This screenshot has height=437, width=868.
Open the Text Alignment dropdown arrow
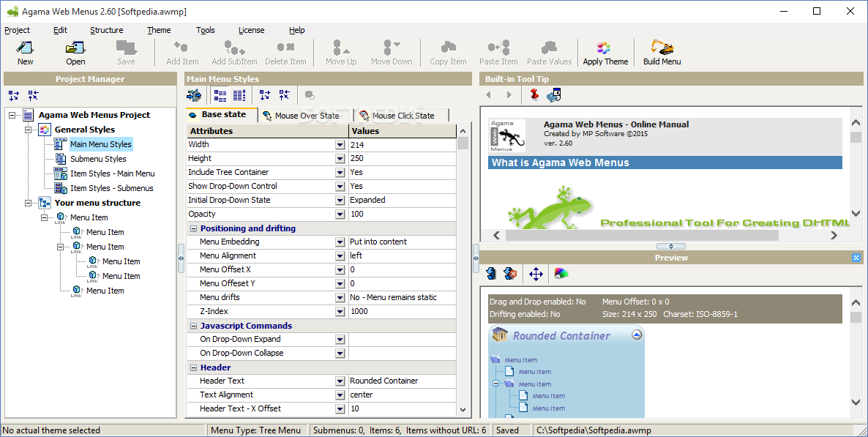340,395
